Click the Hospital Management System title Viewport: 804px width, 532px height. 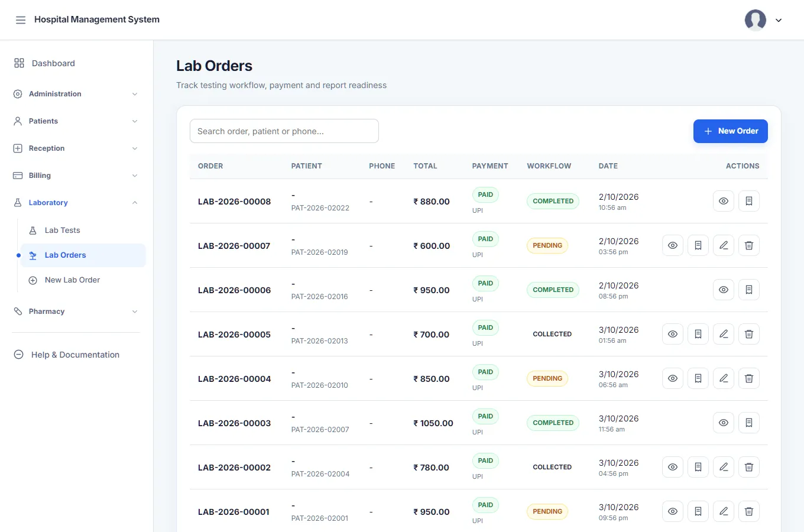(x=97, y=20)
